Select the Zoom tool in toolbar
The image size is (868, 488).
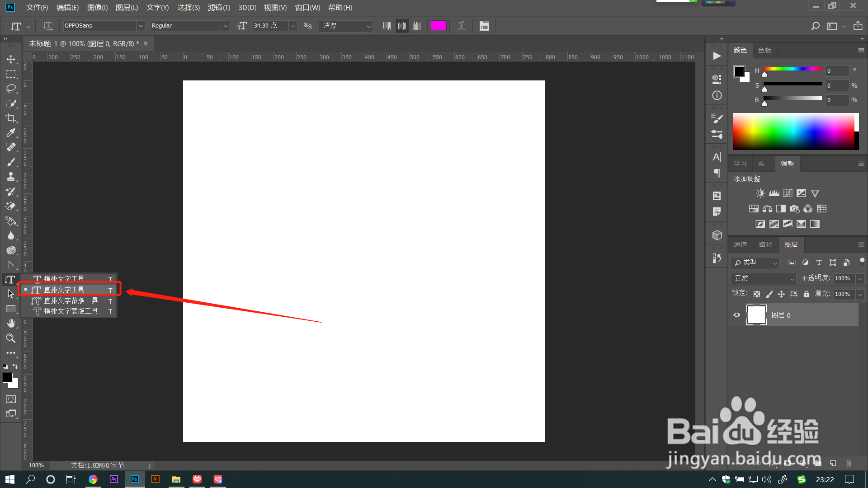click(x=11, y=338)
